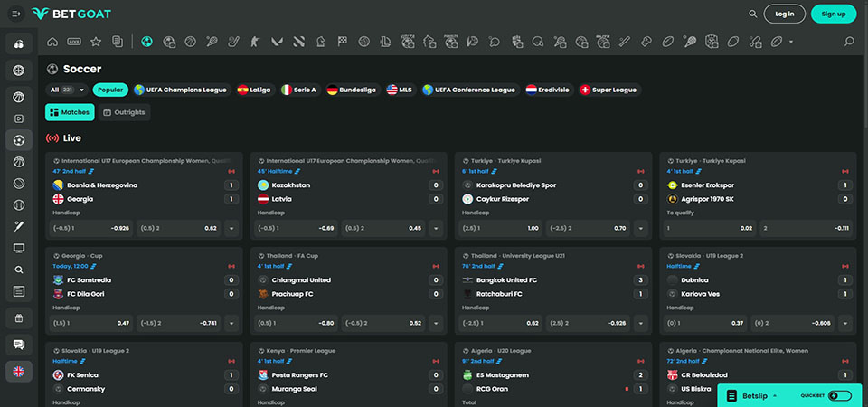This screenshot has width=868, height=407.
Task: Open the LIVE events icon
Action: (x=74, y=42)
